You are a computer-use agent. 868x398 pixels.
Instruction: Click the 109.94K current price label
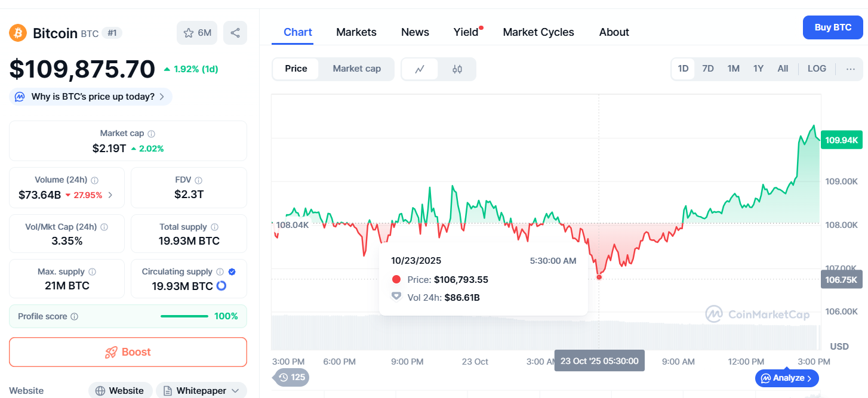(842, 140)
